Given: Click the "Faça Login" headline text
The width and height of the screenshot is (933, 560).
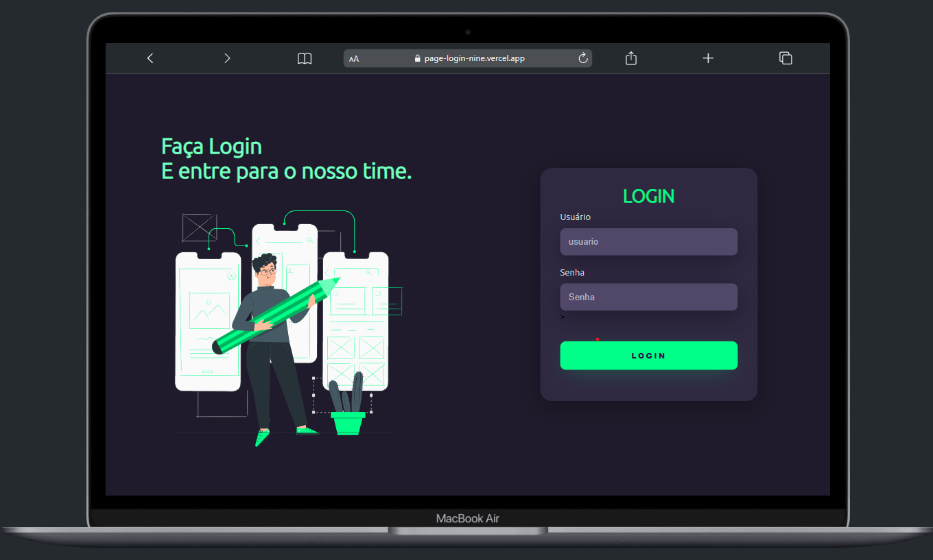Looking at the screenshot, I should (x=211, y=146).
